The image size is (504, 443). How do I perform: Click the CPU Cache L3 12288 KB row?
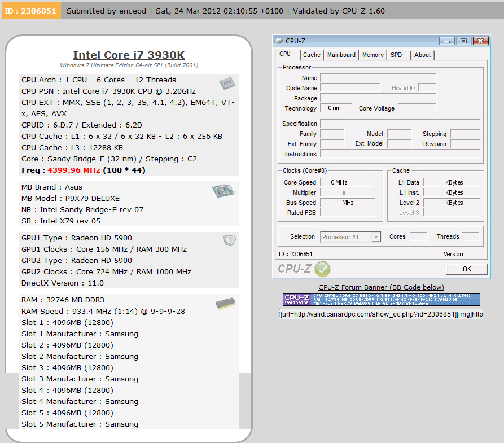pyautogui.click(x=72, y=147)
